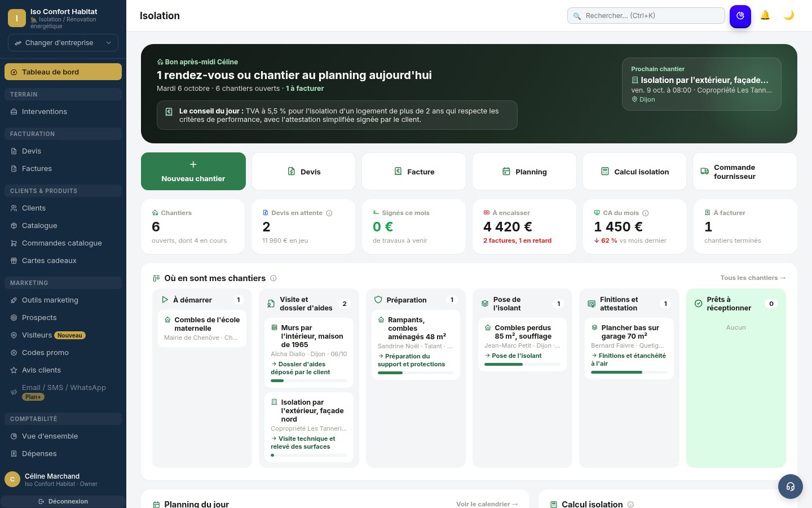The image size is (812, 508).
Task: Click the Facture quick action button
Action: point(414,172)
